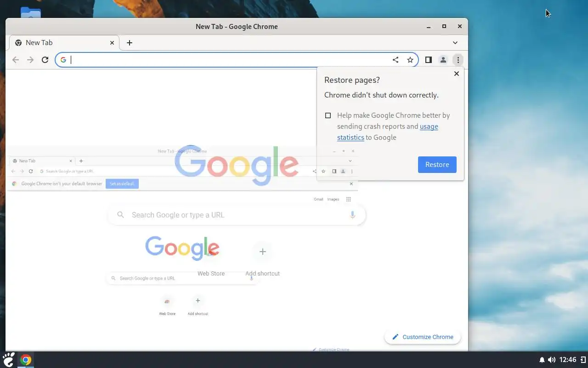The height and width of the screenshot is (368, 588).
Task: Click the Search Google or type a URL box
Action: coord(237,215)
